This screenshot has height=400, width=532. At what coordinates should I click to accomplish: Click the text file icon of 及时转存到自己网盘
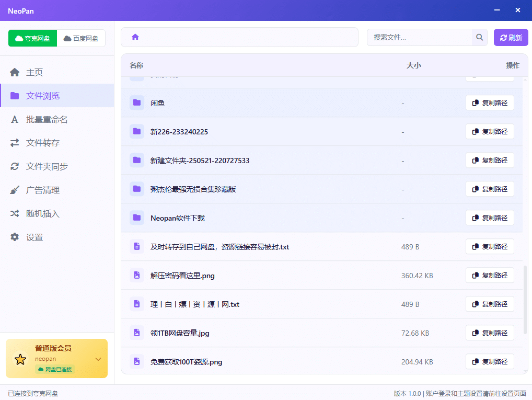point(137,246)
